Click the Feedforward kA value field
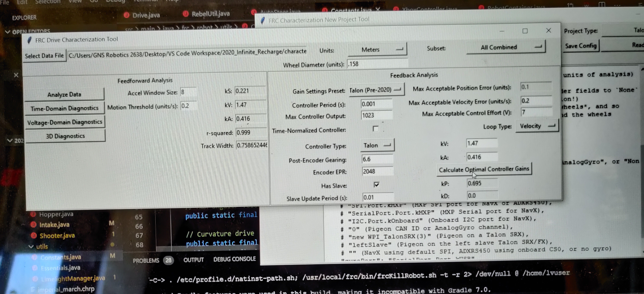This screenshot has height=294, width=644. (251, 118)
